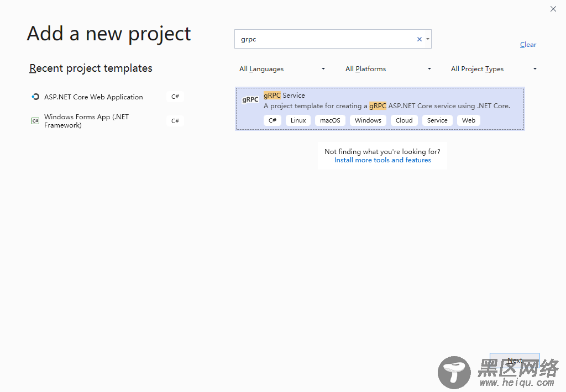
Task: Click the Web tag on gRPC Service
Action: pyautogui.click(x=469, y=120)
